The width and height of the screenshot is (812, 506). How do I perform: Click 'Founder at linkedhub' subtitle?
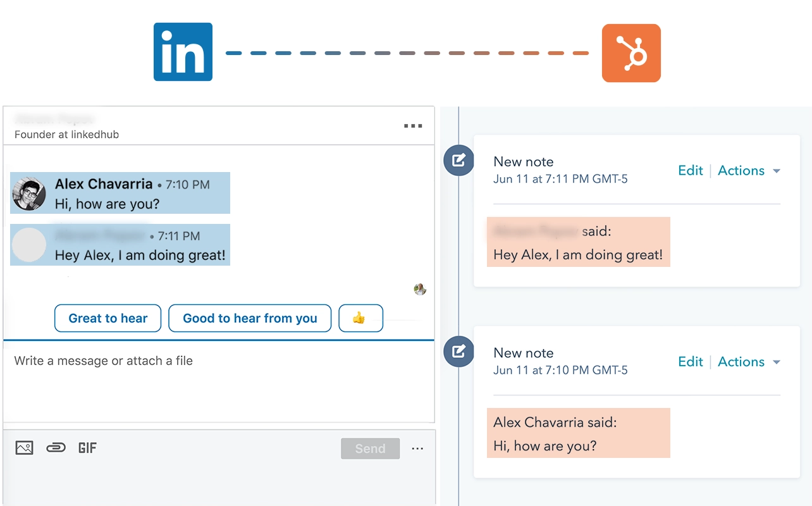click(x=66, y=135)
